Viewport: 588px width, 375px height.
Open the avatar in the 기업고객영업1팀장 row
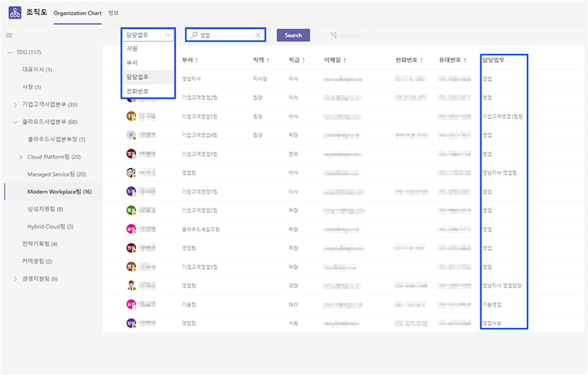click(x=131, y=117)
